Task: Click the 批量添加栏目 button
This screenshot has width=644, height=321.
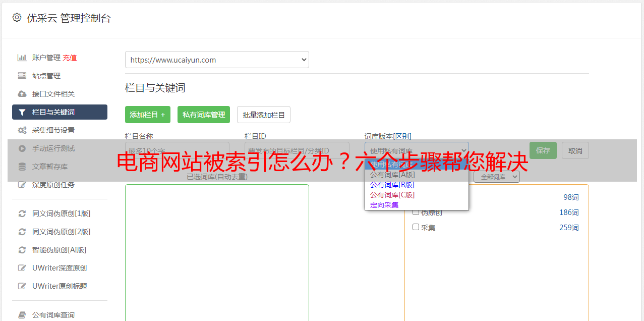Action: (x=264, y=115)
